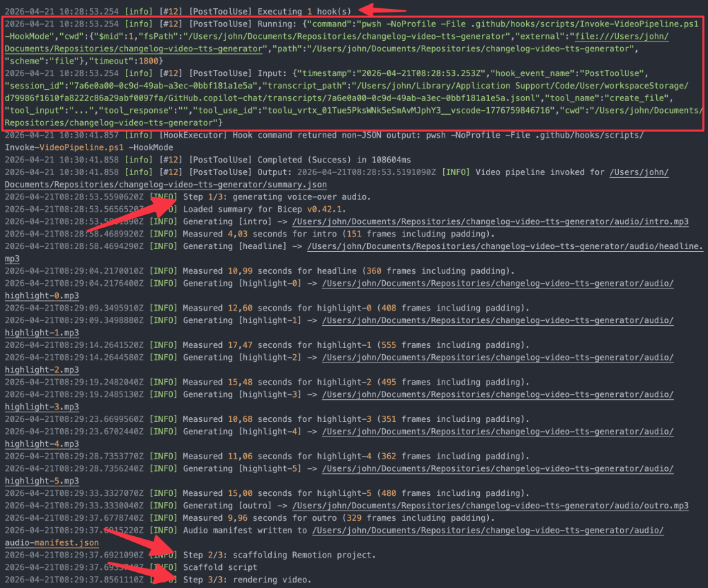Screen dimensions: 708x588
Task: Click the Loaded summary for Bicep v0.42.1 line
Action: 175,209
